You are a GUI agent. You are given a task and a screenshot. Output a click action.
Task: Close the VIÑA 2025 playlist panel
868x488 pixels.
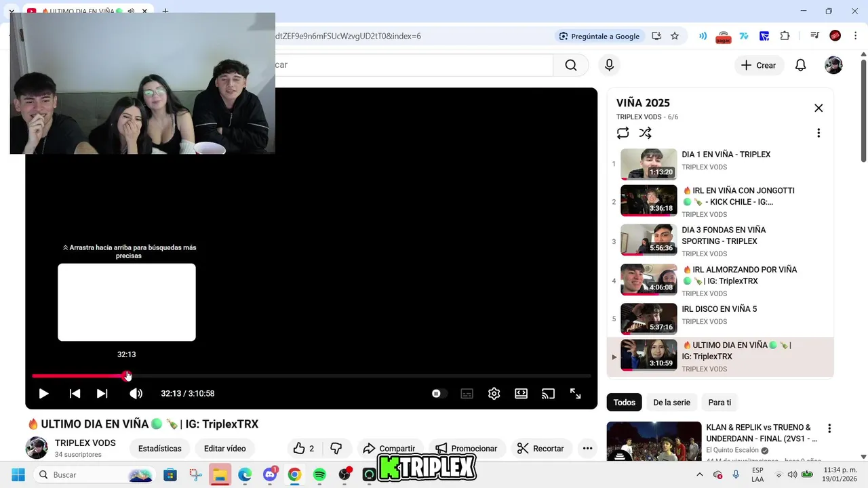click(818, 108)
